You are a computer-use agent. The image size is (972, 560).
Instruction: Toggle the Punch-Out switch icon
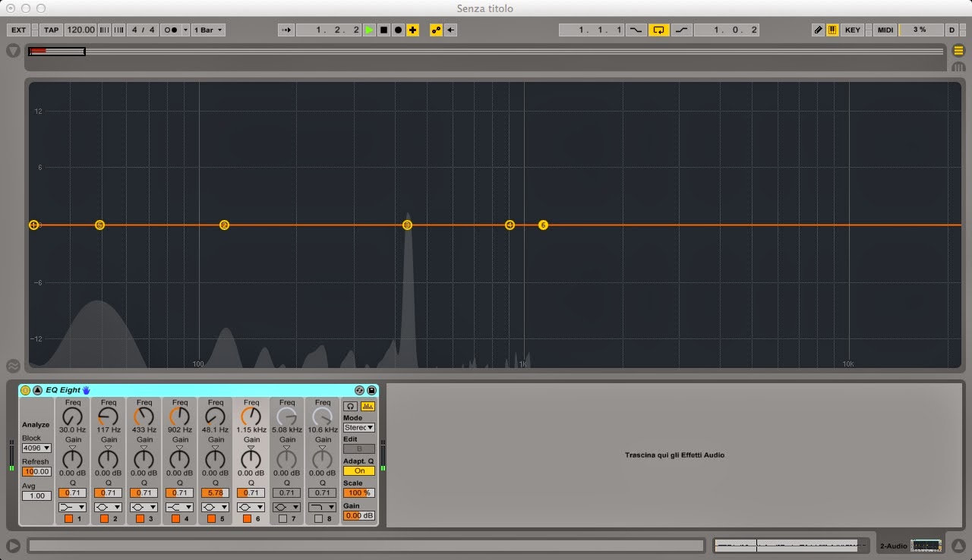[682, 30]
